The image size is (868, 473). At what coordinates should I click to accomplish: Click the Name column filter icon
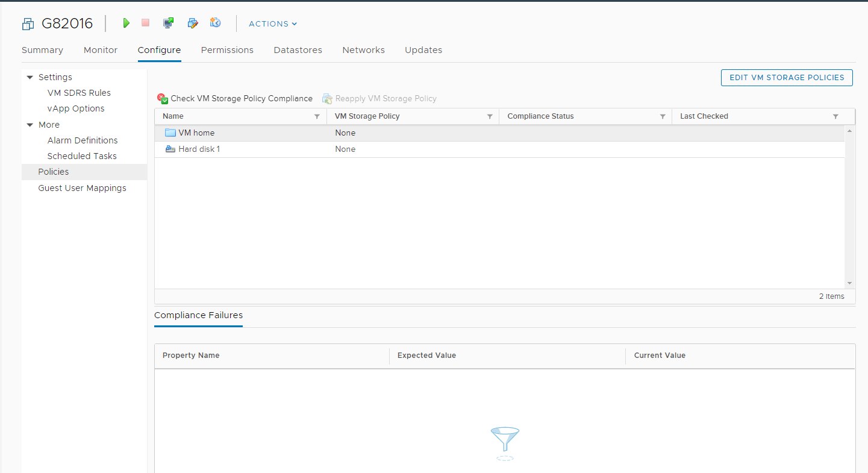(x=317, y=116)
